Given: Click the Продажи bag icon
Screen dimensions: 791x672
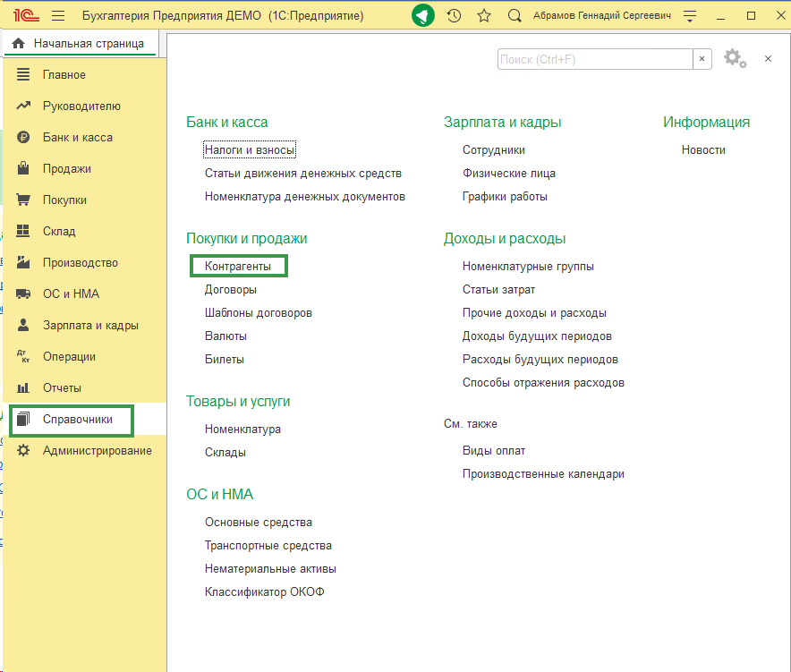Looking at the screenshot, I should (23, 168).
